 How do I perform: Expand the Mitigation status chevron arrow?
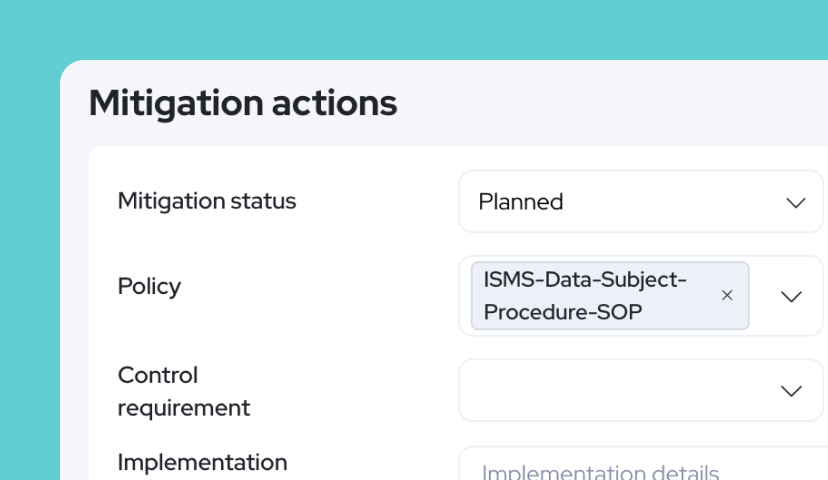pos(796,202)
